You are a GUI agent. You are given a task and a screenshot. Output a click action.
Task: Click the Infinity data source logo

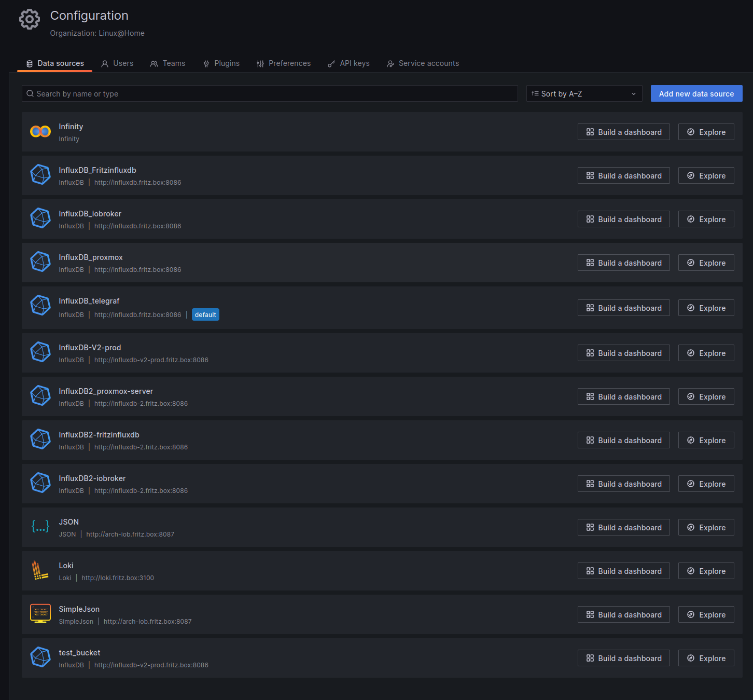[40, 132]
